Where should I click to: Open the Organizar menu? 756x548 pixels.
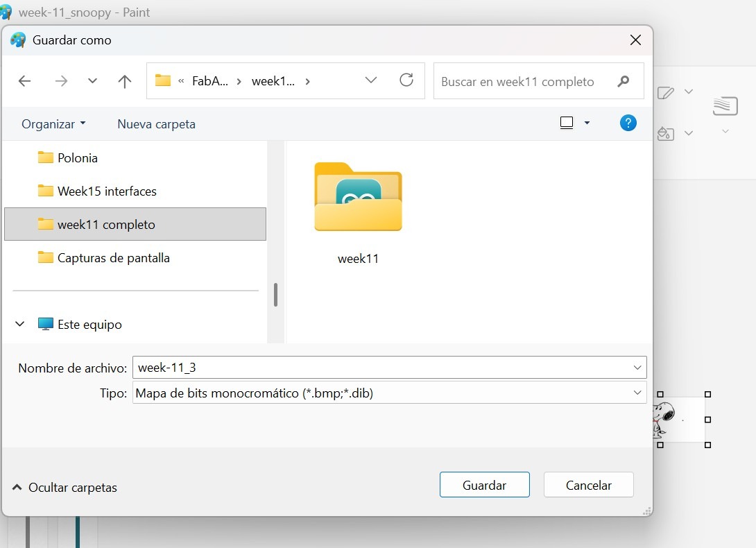tap(53, 124)
